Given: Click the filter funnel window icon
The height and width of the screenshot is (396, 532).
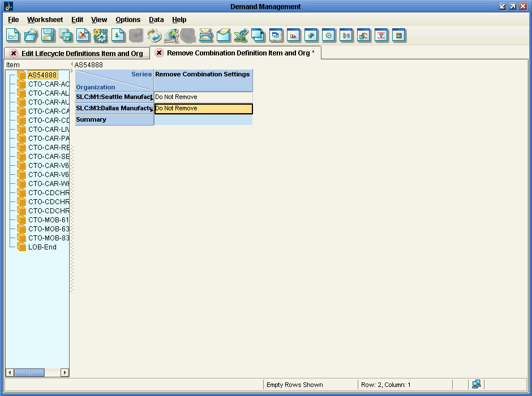Looking at the screenshot, I should pos(381,35).
